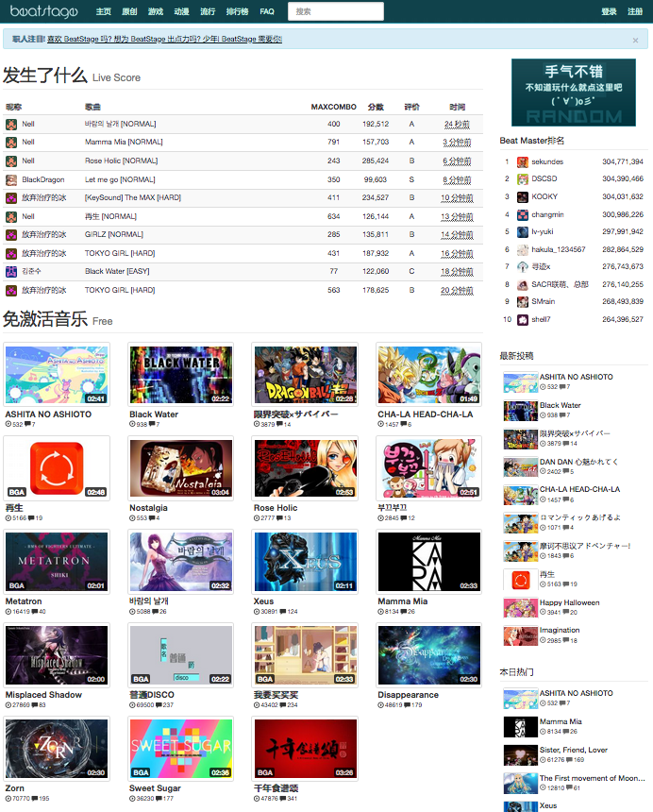
Task: Click shell7 avatar in ranking
Action: [523, 319]
